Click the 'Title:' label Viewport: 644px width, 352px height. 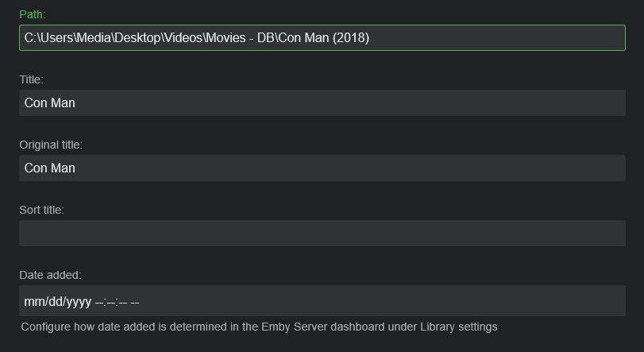click(x=31, y=79)
